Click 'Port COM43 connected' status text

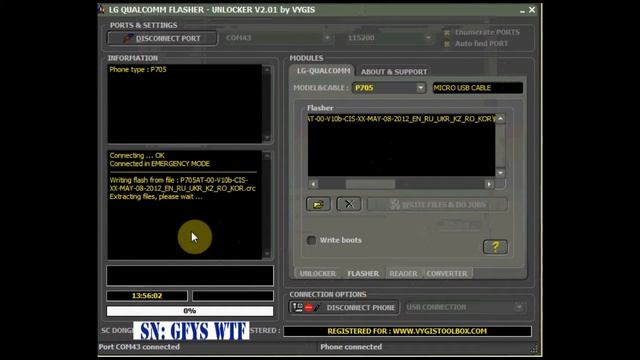click(139, 347)
